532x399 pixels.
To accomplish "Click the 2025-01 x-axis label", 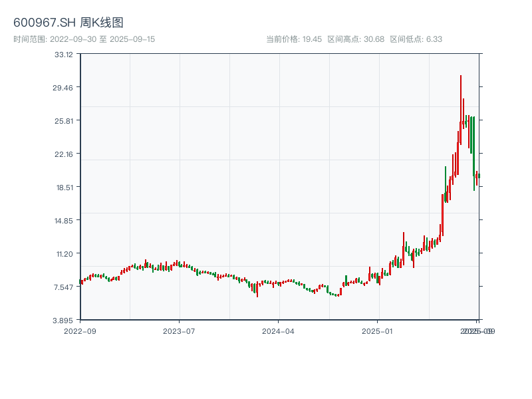I will point(377,331).
